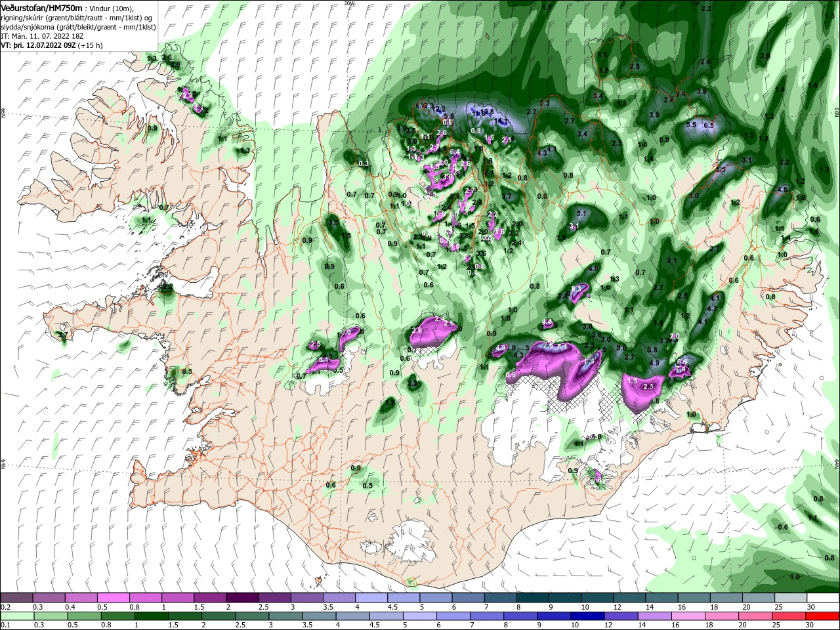This screenshot has width=840, height=630.
Task: Pick the violet 3–3.5 swatch in upper legend row
Action: coord(306,598)
